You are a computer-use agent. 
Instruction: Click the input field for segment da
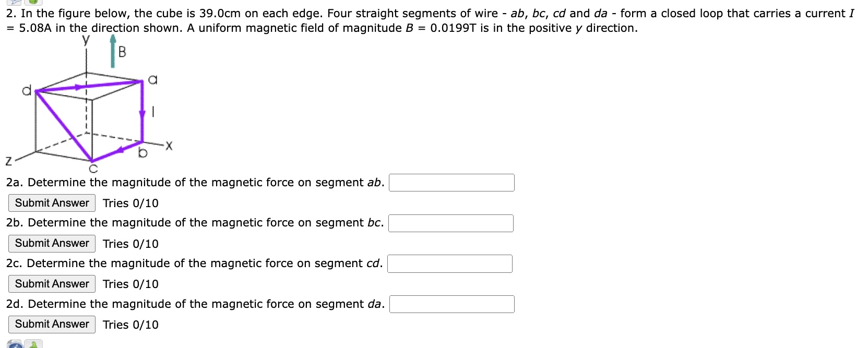point(452,304)
